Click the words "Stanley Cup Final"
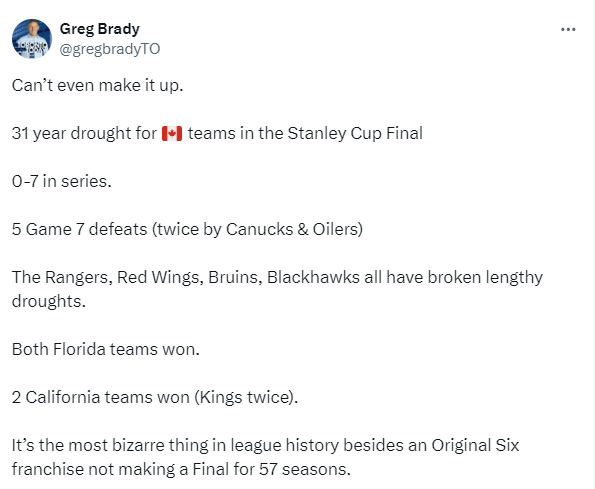Viewport: 595px width, 489px height. click(x=355, y=133)
